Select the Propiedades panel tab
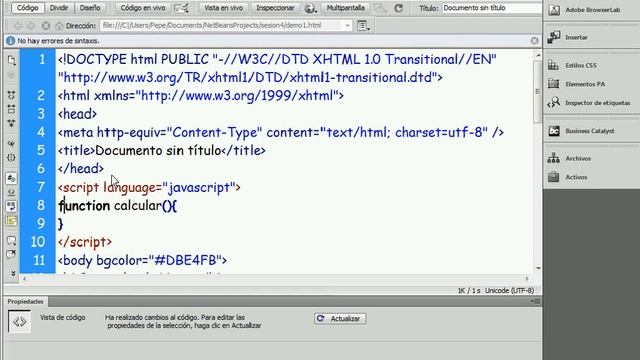The image size is (640, 360). tap(25, 301)
